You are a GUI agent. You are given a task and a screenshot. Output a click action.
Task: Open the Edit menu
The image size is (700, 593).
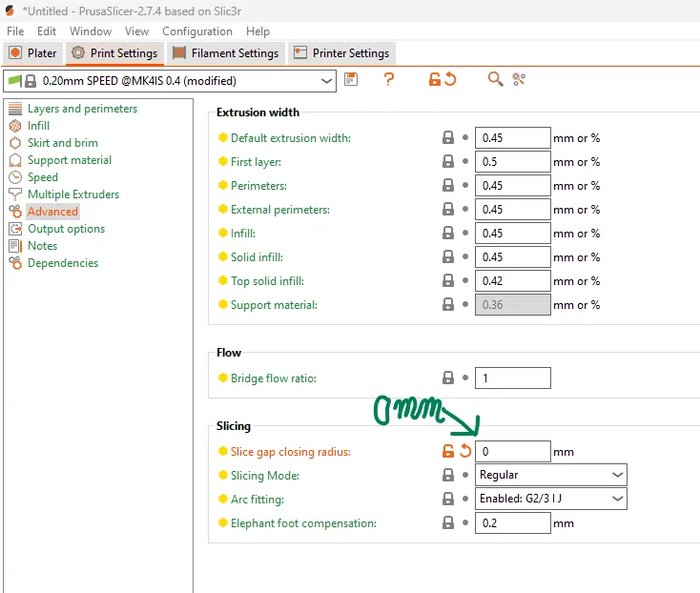[47, 31]
